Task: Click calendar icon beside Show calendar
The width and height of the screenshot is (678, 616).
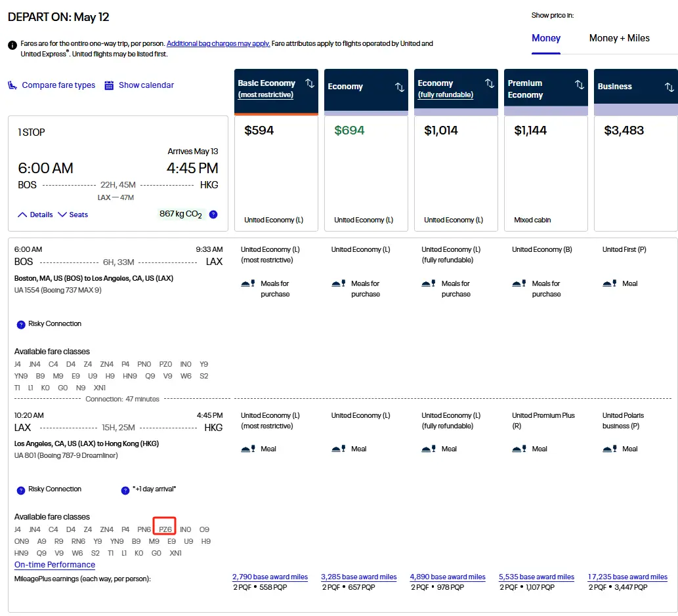Action: click(109, 85)
